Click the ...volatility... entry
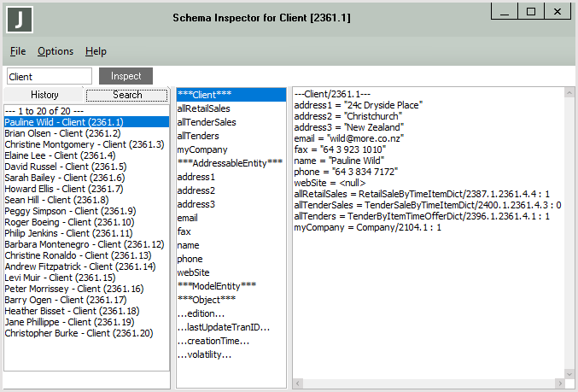578x392 pixels. coord(204,354)
